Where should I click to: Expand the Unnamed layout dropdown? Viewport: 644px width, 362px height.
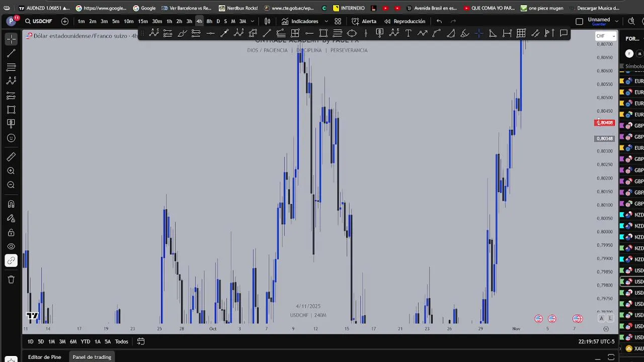[x=616, y=21]
